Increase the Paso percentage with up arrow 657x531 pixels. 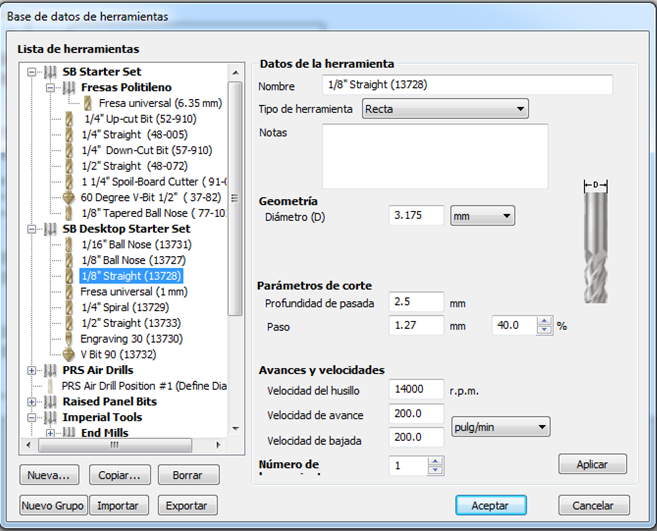pos(544,321)
